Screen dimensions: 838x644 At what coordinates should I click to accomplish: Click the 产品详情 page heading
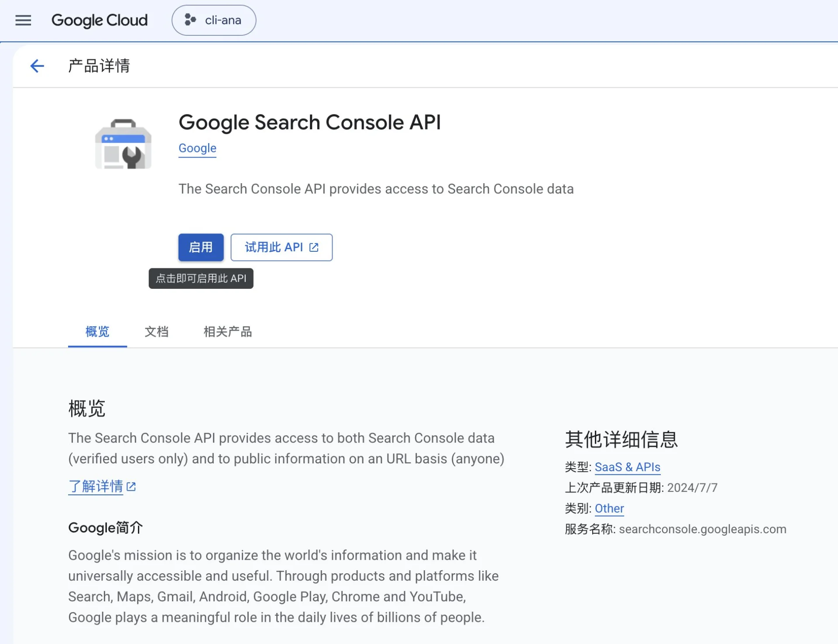click(99, 66)
